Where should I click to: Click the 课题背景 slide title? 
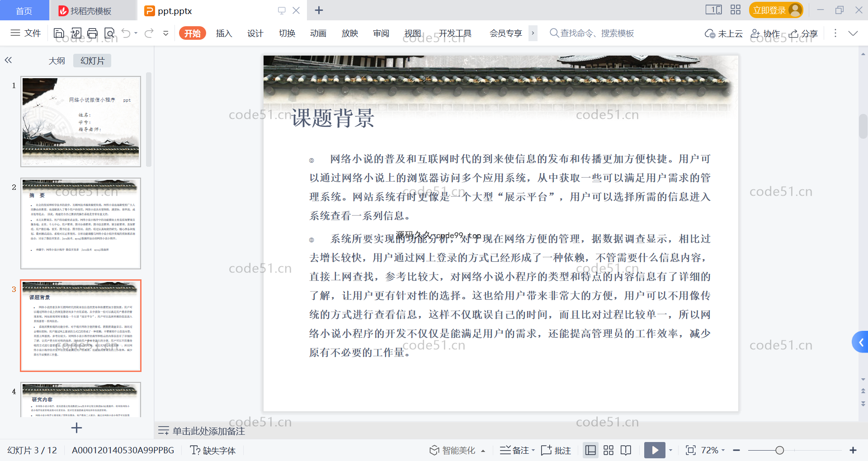333,118
